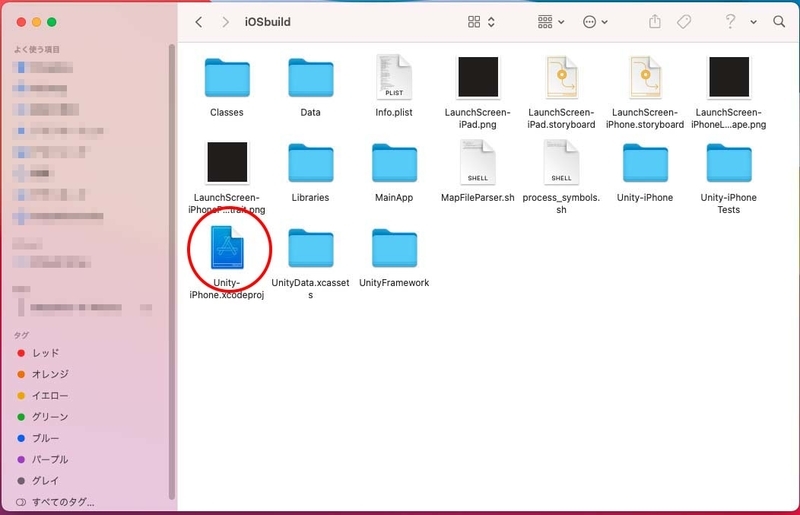Click the iOSbuild window title
The height and width of the screenshot is (515, 800).
click(x=268, y=22)
